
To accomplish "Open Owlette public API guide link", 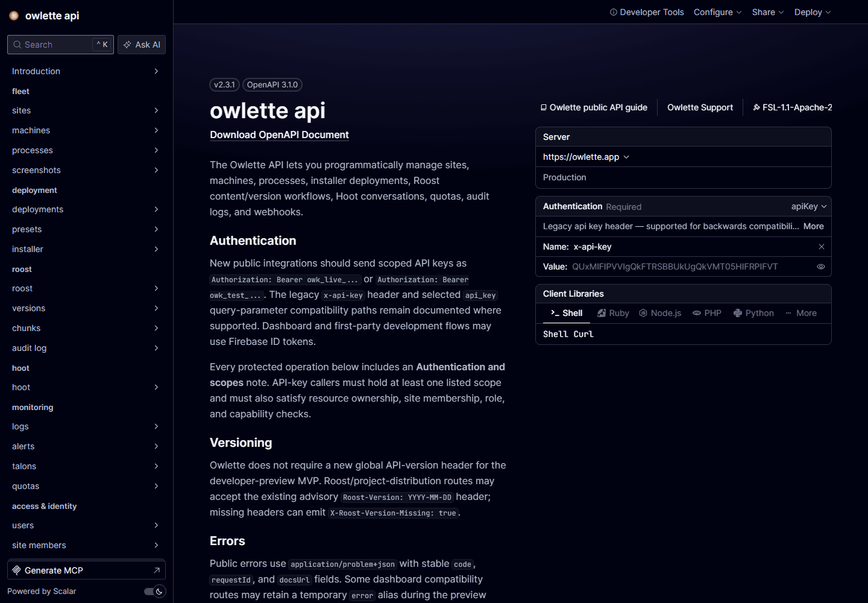I will coord(594,107).
